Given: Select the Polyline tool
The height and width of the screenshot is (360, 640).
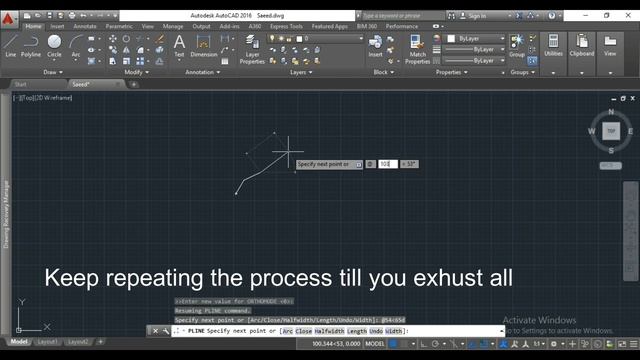Looking at the screenshot, I should 31,46.
